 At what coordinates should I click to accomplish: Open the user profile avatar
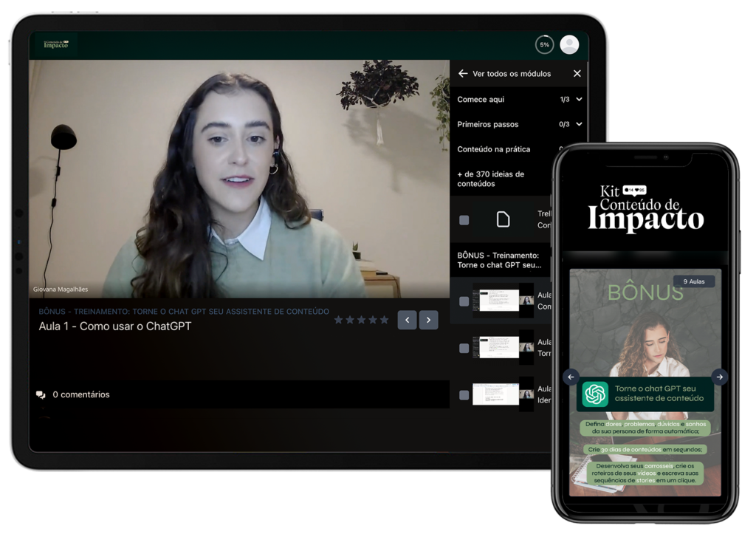569,45
